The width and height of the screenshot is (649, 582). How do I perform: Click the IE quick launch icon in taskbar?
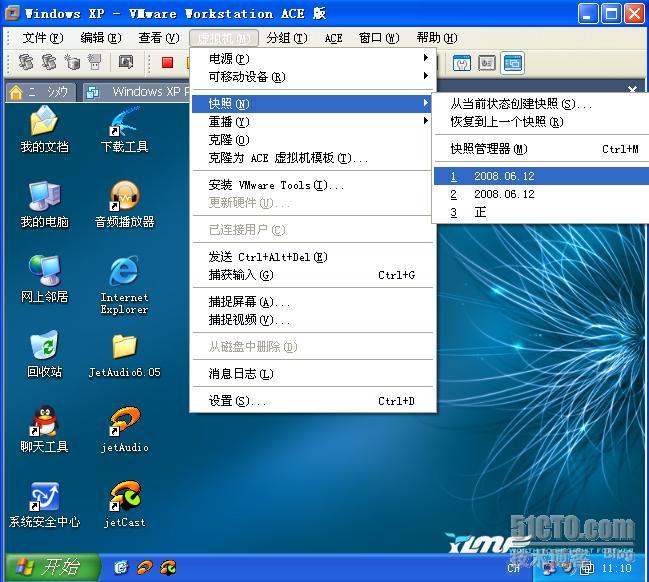pos(121,567)
